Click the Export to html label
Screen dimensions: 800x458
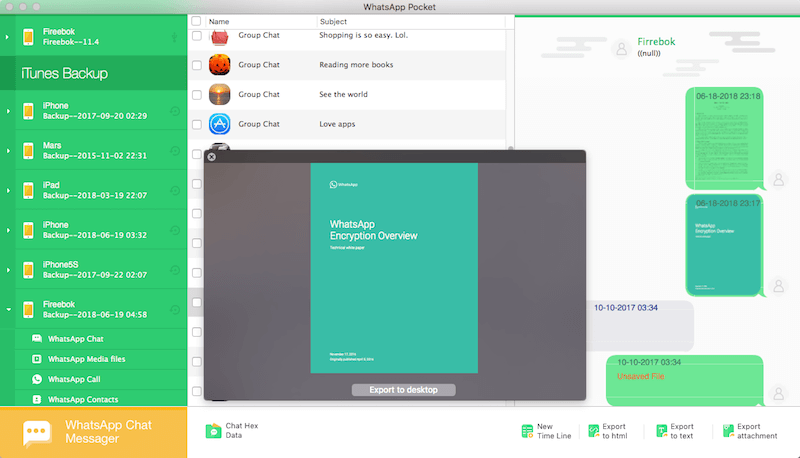614,431
